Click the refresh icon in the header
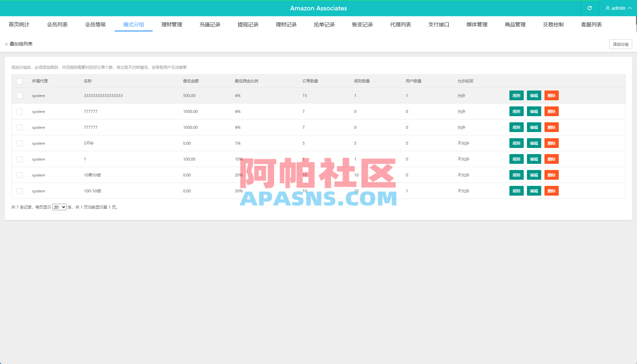 tap(589, 8)
